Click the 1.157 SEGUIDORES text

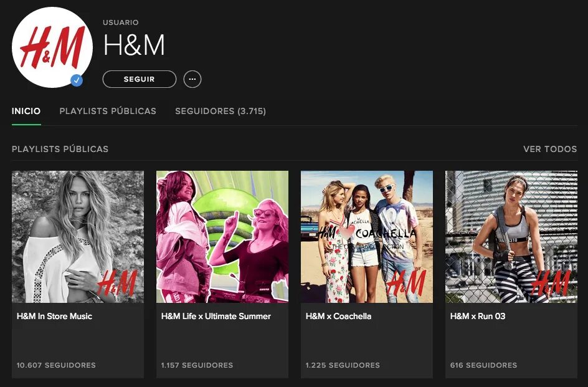[x=197, y=365]
